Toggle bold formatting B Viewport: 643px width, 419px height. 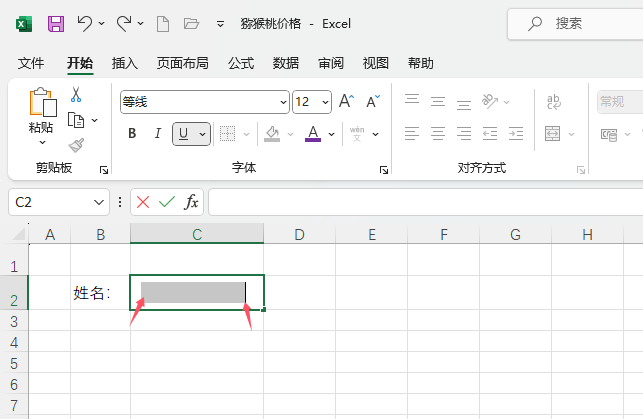pyautogui.click(x=132, y=133)
